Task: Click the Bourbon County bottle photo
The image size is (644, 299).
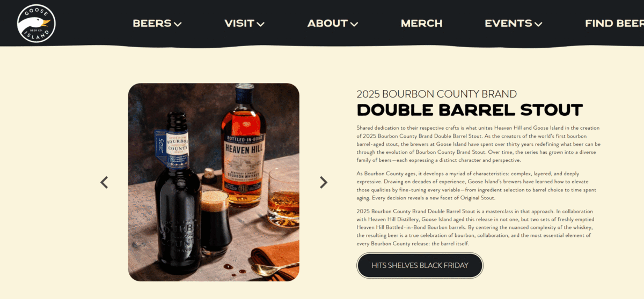Action: (x=214, y=182)
